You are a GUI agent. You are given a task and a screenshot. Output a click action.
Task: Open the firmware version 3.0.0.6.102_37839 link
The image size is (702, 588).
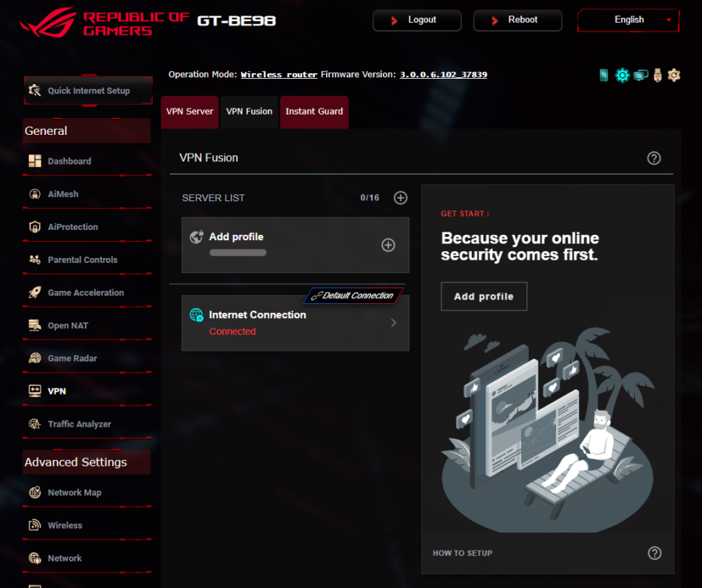[x=443, y=75]
